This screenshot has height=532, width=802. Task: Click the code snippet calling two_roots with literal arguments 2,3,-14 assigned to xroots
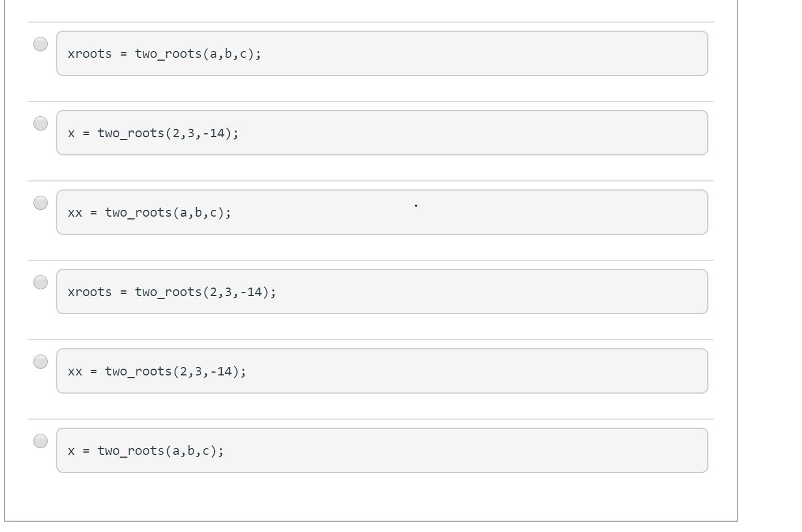(381, 291)
